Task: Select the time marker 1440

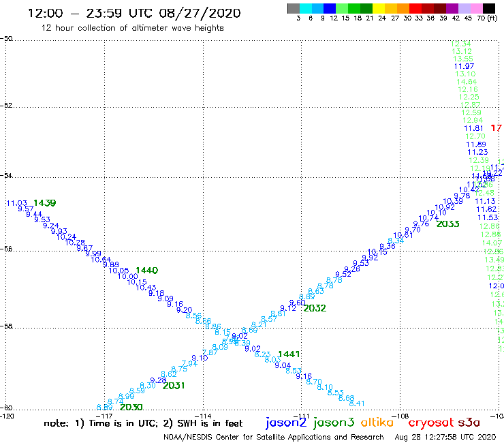Action: 147,271
